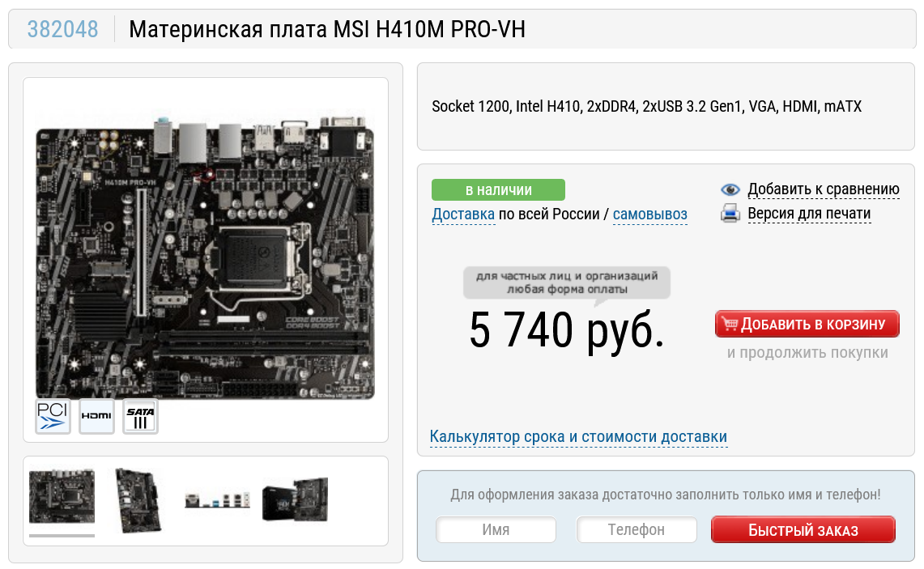
Task: Click the SATA III feature icon
Action: pos(140,417)
